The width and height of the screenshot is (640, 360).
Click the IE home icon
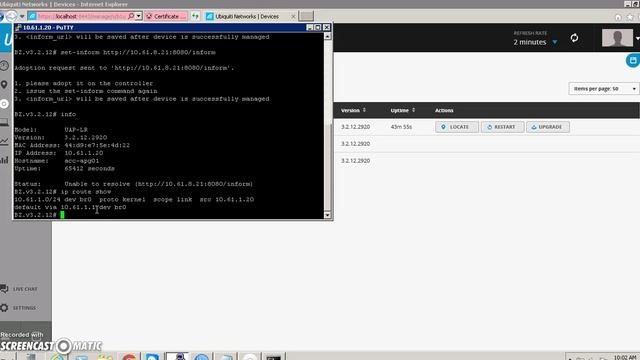pyautogui.click(x=618, y=17)
